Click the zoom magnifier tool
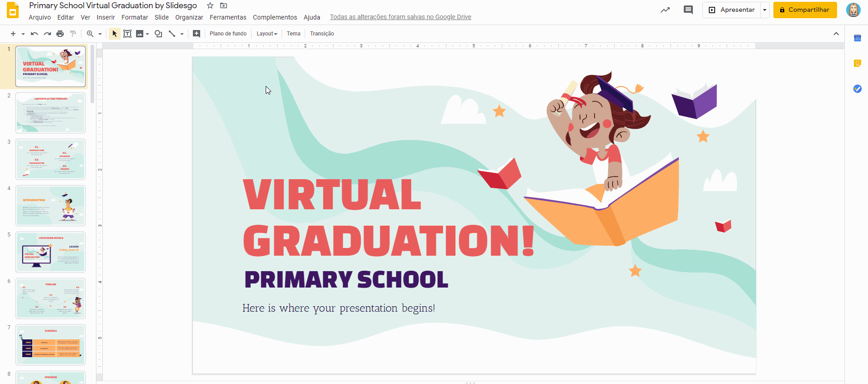 [90, 34]
